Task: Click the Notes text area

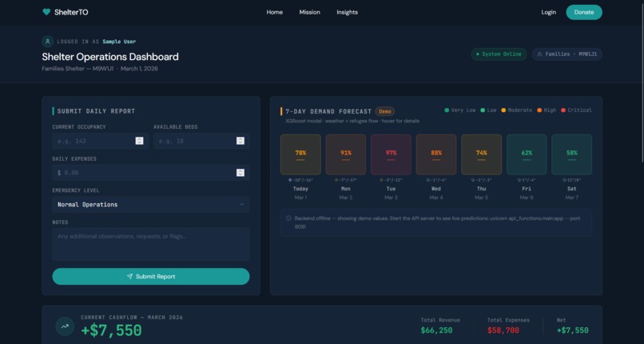Action: (x=151, y=244)
